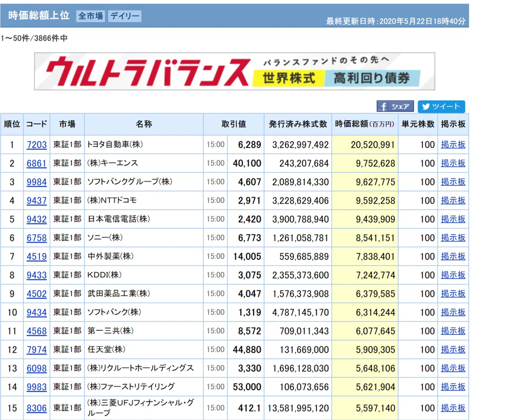Click the 時価総額 column header
Image resolution: width=519 pixels, height=420 pixels.
coord(365,124)
